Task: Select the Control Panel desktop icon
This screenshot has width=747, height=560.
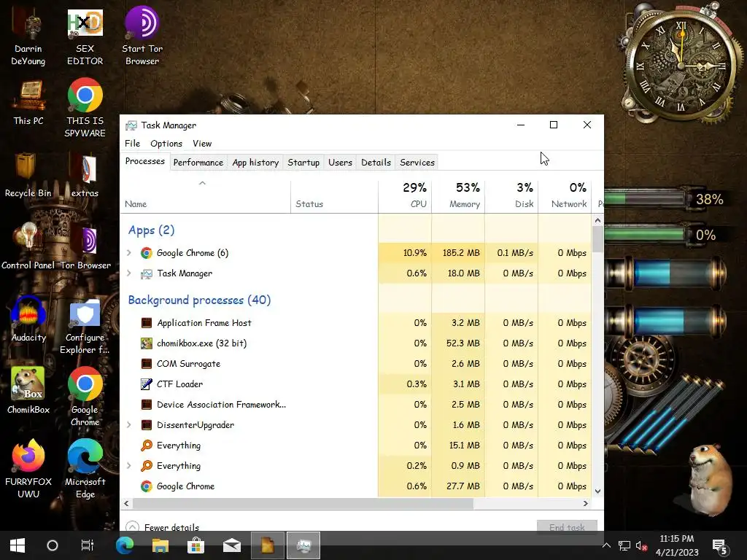Action: 28,246
